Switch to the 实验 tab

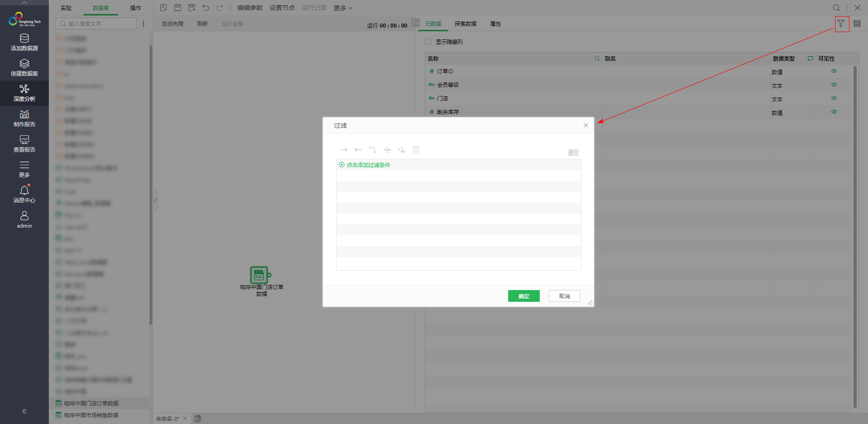click(x=66, y=8)
